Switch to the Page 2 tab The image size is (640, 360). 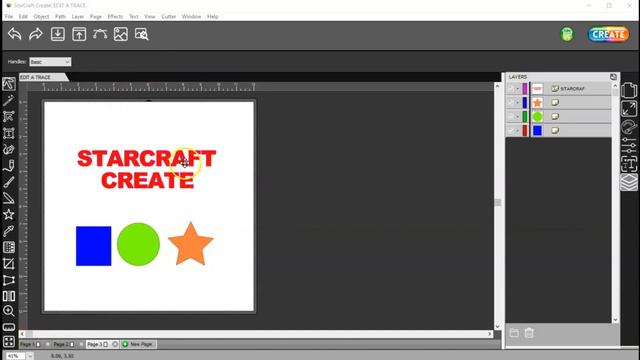tap(64, 344)
